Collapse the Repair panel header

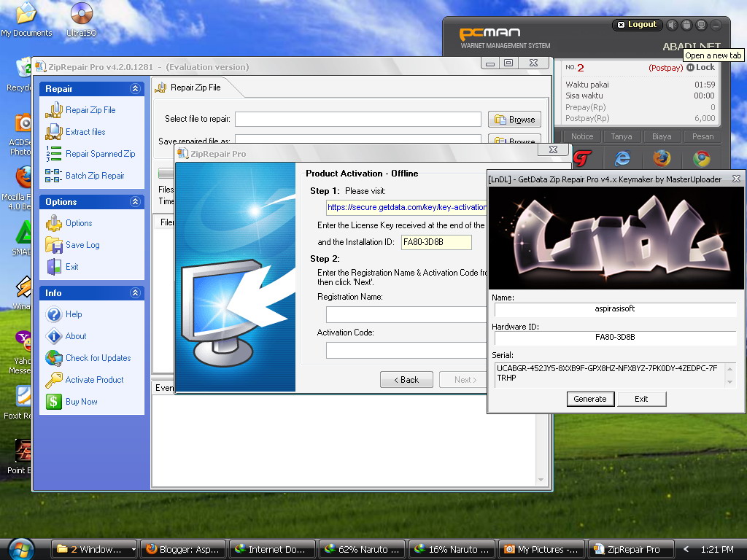coord(135,88)
